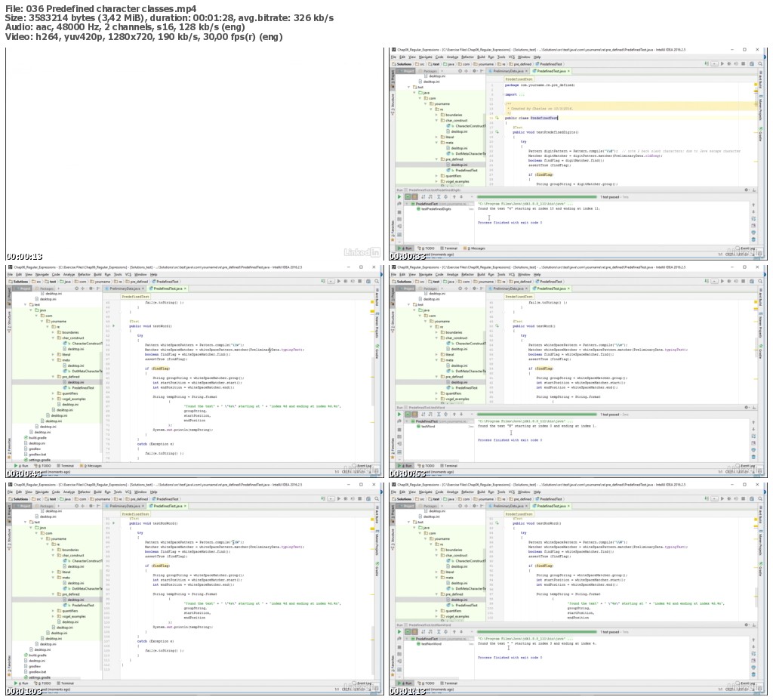Toggle show passed tests in 00:01:13 Run panel

pyautogui.click(x=408, y=632)
